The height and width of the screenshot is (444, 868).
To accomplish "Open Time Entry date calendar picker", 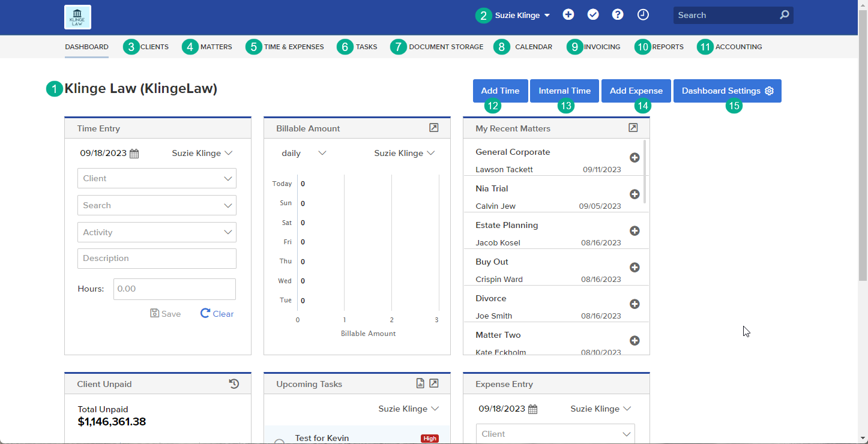I will point(134,154).
